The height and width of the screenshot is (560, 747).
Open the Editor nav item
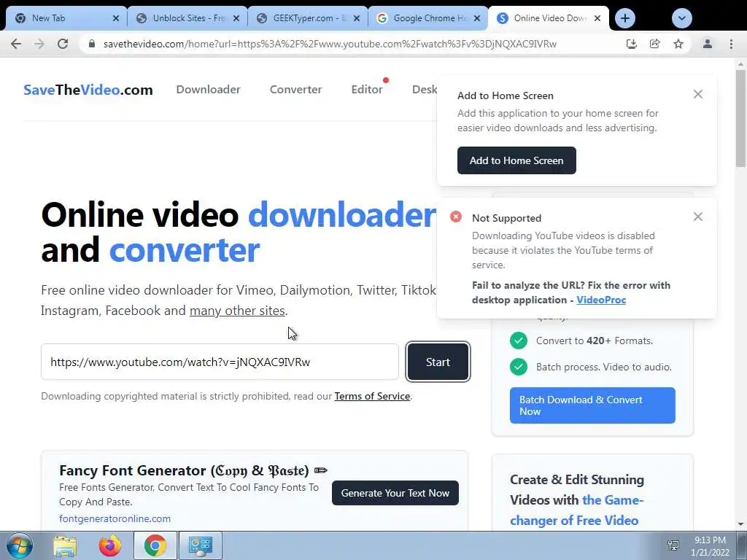pos(367,90)
